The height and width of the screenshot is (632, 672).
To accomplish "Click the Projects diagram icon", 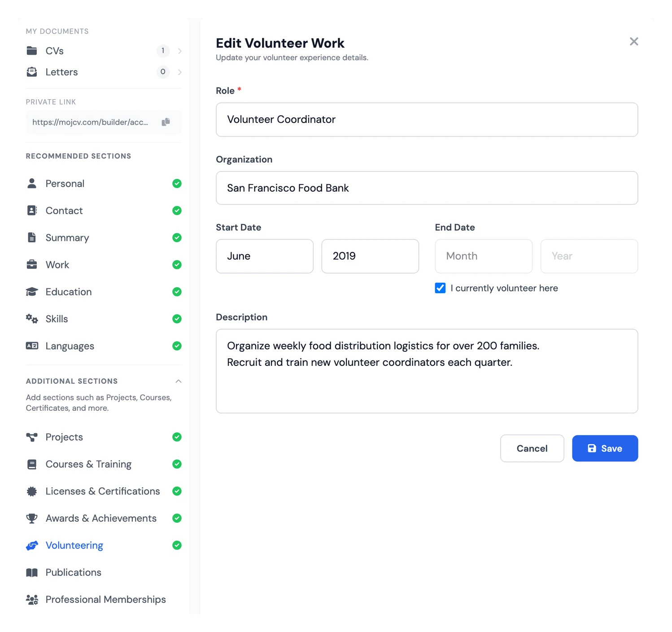I will click(32, 437).
